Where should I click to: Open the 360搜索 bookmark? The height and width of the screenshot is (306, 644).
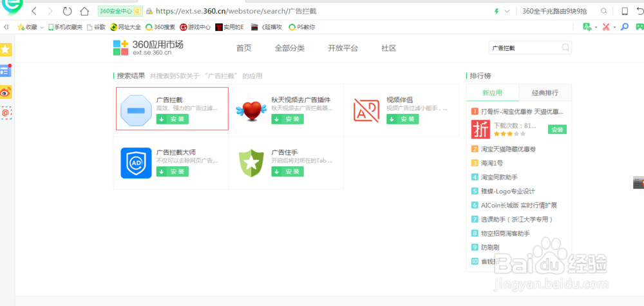coord(160,27)
